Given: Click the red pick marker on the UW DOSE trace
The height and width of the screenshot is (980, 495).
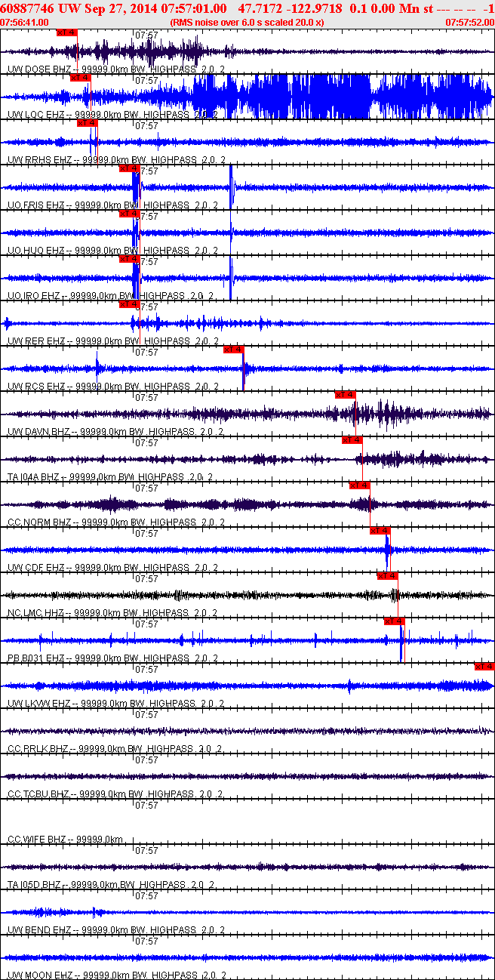Looking at the screenshot, I should (x=67, y=32).
